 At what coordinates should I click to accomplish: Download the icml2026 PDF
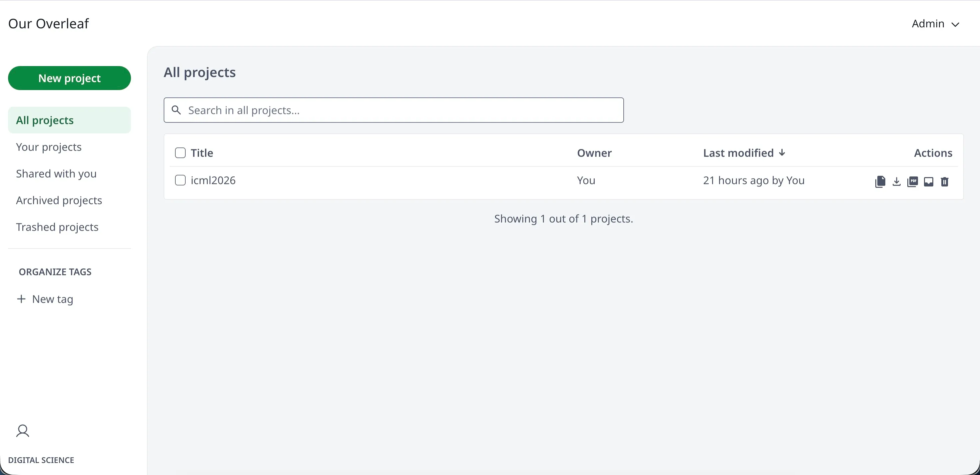[912, 181]
